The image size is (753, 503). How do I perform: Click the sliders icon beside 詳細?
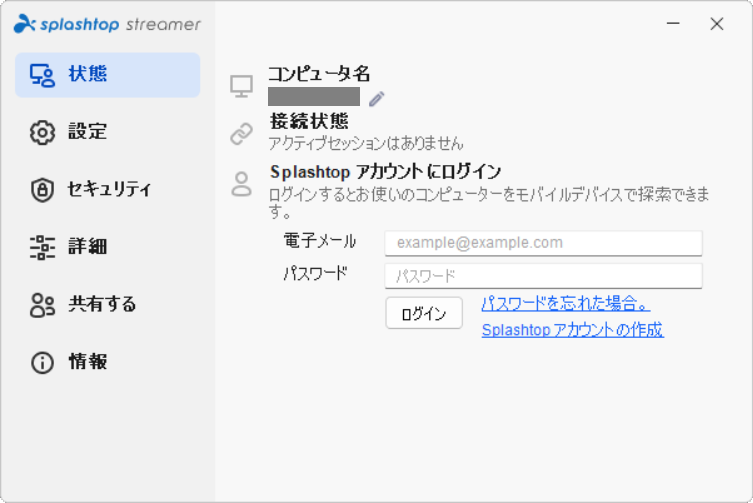point(42,247)
